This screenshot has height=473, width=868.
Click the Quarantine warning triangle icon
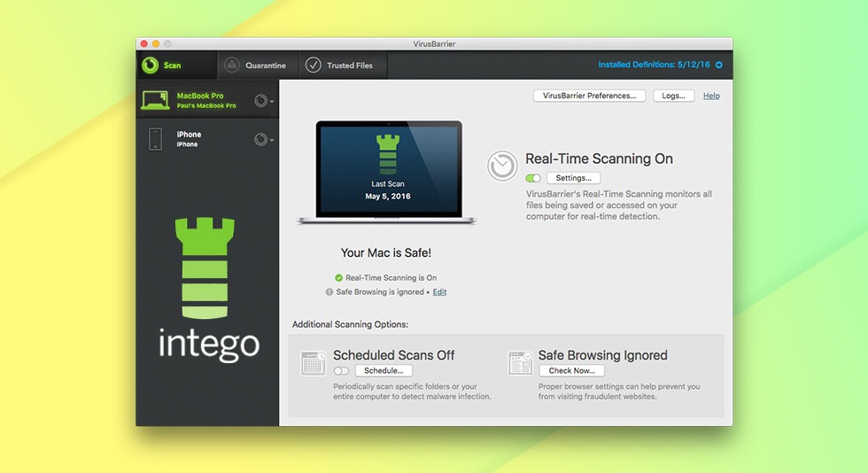pos(231,65)
